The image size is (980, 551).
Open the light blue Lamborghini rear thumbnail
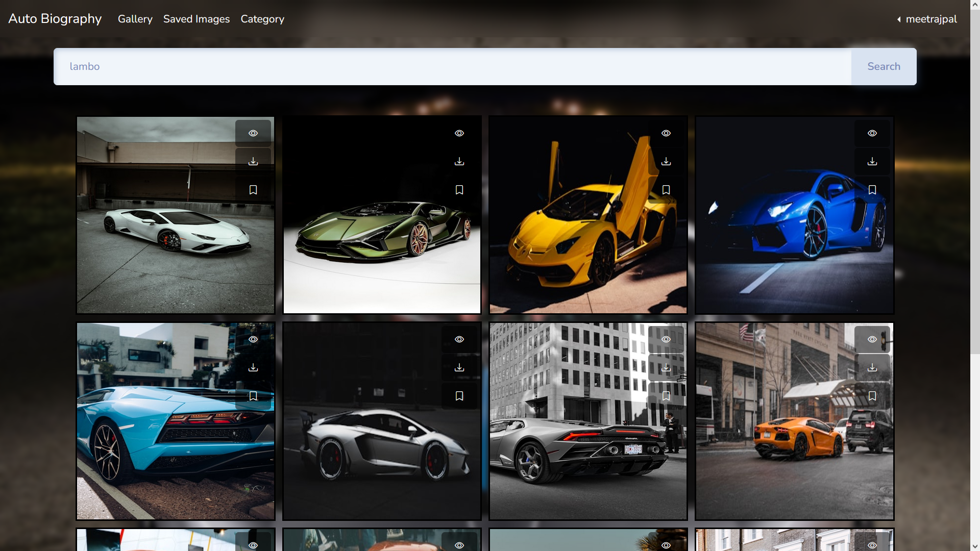tap(176, 421)
